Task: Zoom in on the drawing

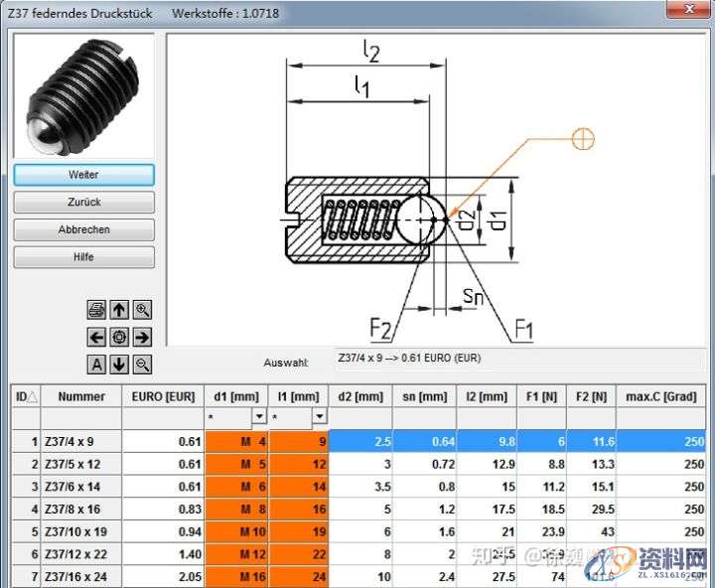Action: 143,309
